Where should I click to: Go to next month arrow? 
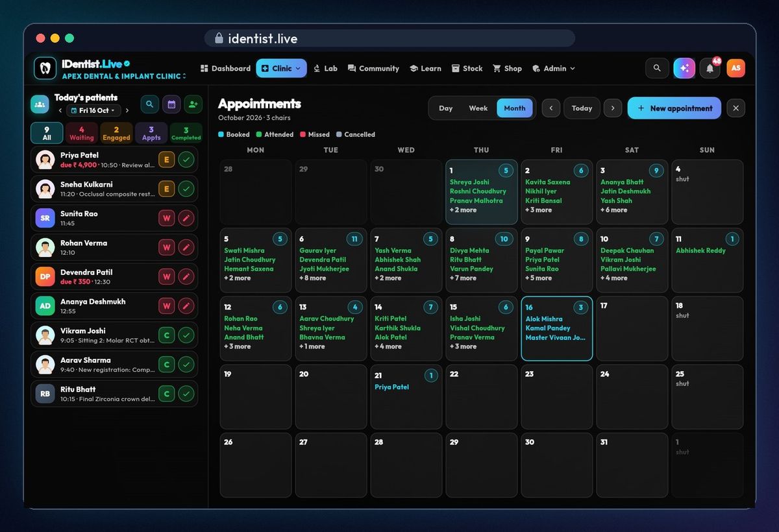(613, 108)
